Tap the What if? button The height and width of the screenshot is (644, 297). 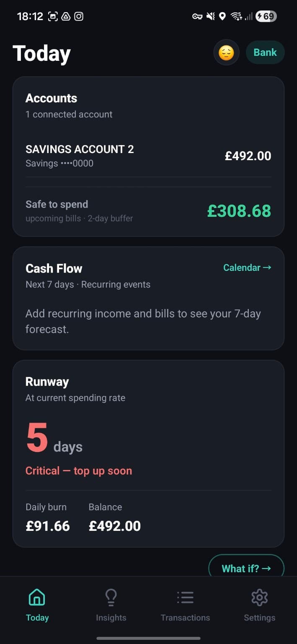pyautogui.click(x=246, y=568)
